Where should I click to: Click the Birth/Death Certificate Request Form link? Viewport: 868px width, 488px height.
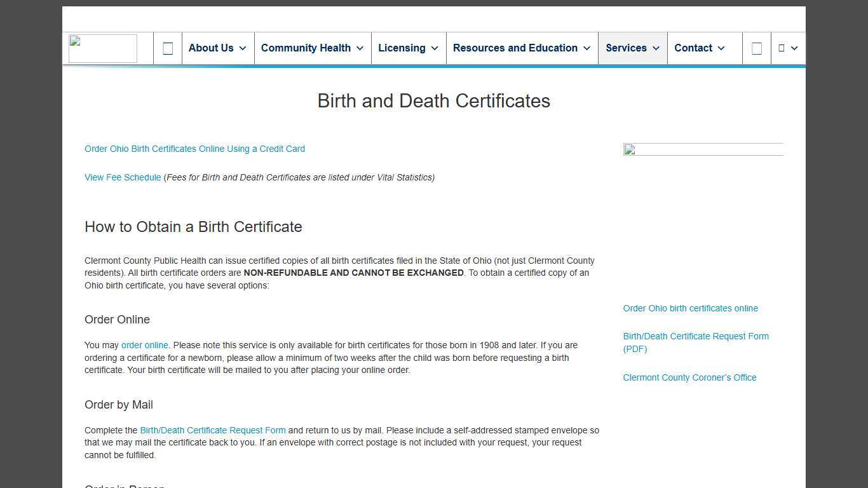pos(213,430)
